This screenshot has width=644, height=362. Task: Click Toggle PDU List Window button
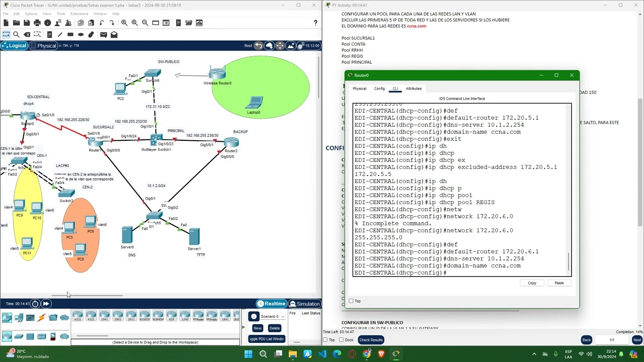[267, 339]
